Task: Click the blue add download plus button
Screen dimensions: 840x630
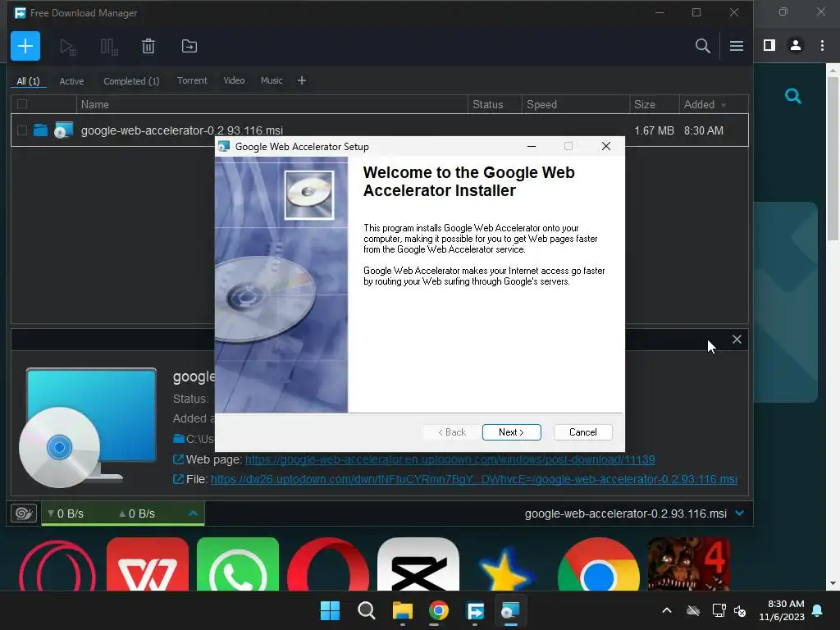Action: pyautogui.click(x=25, y=46)
